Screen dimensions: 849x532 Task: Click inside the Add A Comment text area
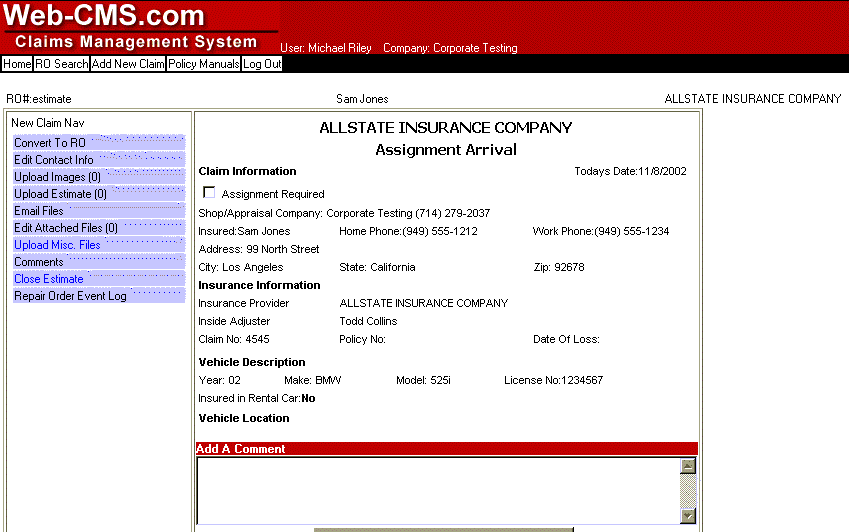click(x=437, y=490)
